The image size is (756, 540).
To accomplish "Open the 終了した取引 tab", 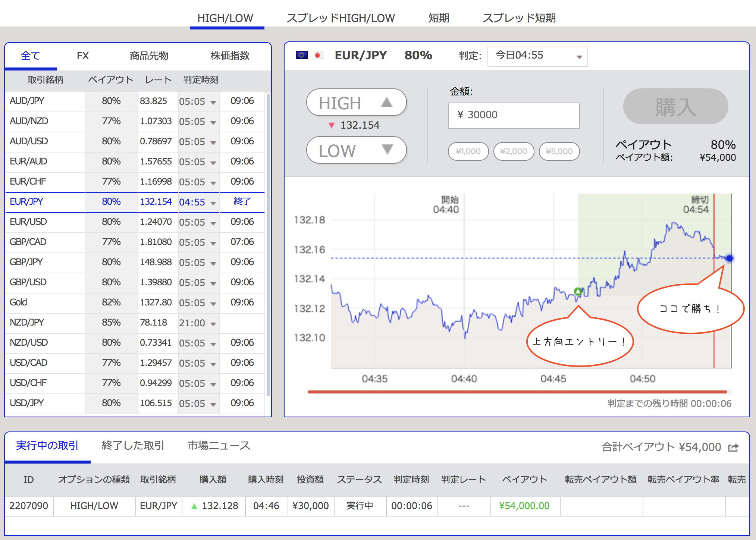I will [133, 446].
